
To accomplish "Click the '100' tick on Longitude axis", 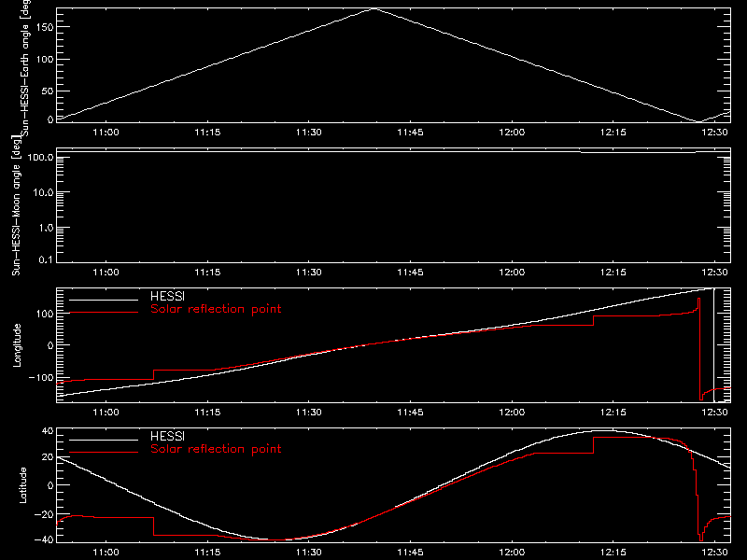I will 45,314.
